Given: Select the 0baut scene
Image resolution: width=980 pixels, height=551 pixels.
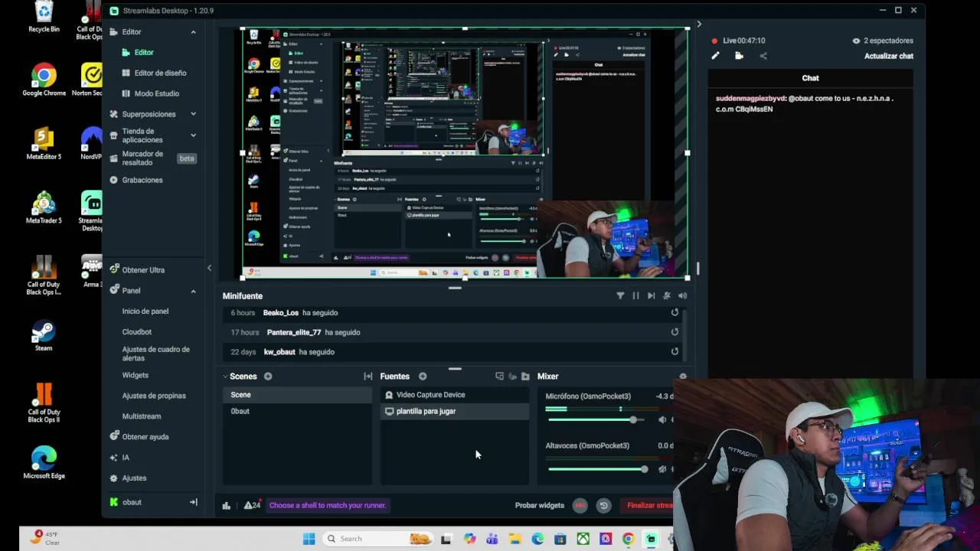Looking at the screenshot, I should pyautogui.click(x=297, y=411).
